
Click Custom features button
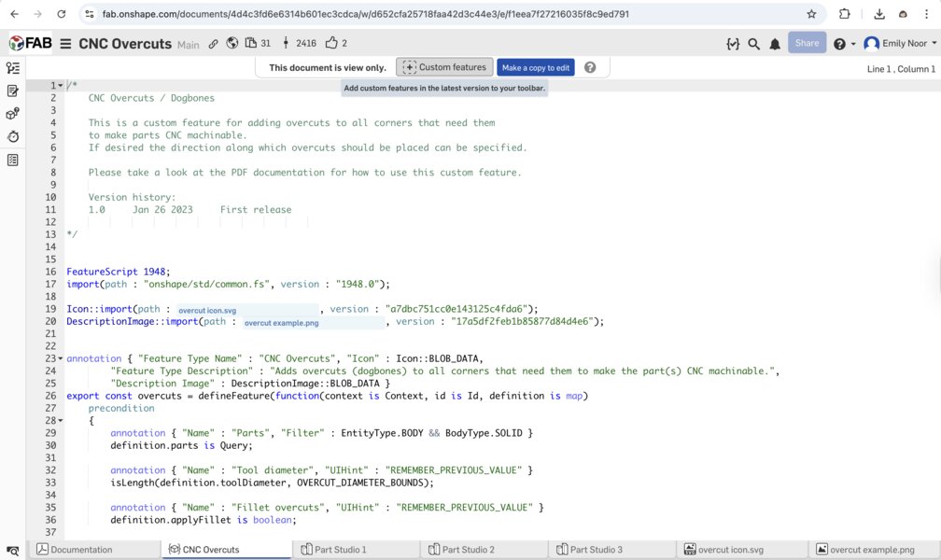pyautogui.click(x=444, y=67)
